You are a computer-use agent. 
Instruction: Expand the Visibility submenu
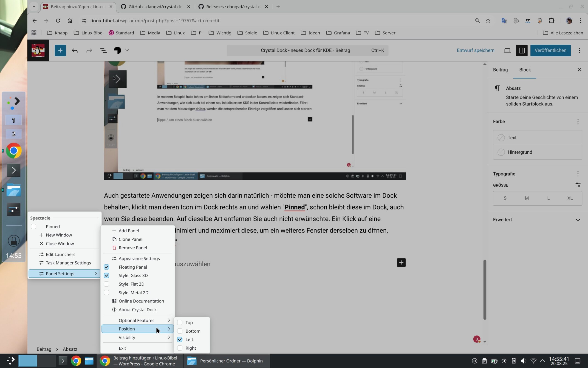pyautogui.click(x=138, y=337)
